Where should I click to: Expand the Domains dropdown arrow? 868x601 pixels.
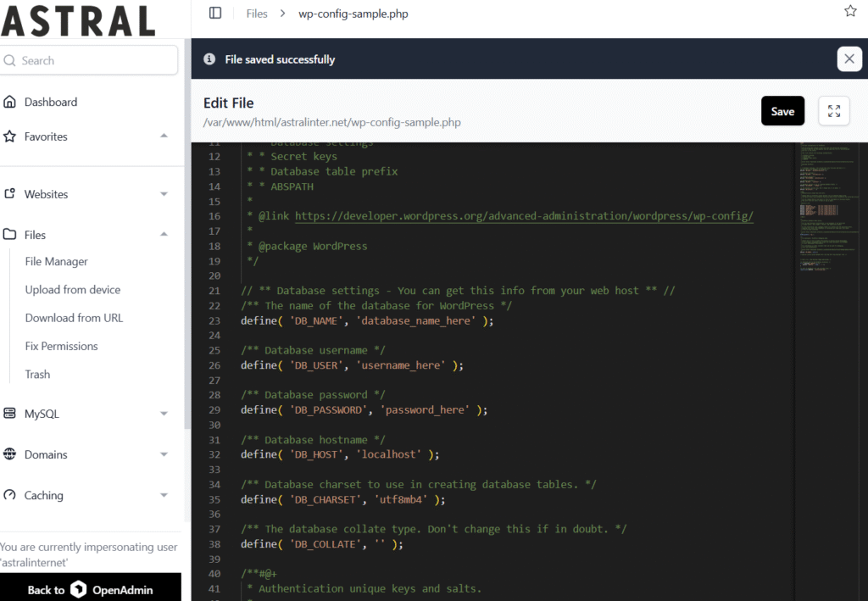164,454
